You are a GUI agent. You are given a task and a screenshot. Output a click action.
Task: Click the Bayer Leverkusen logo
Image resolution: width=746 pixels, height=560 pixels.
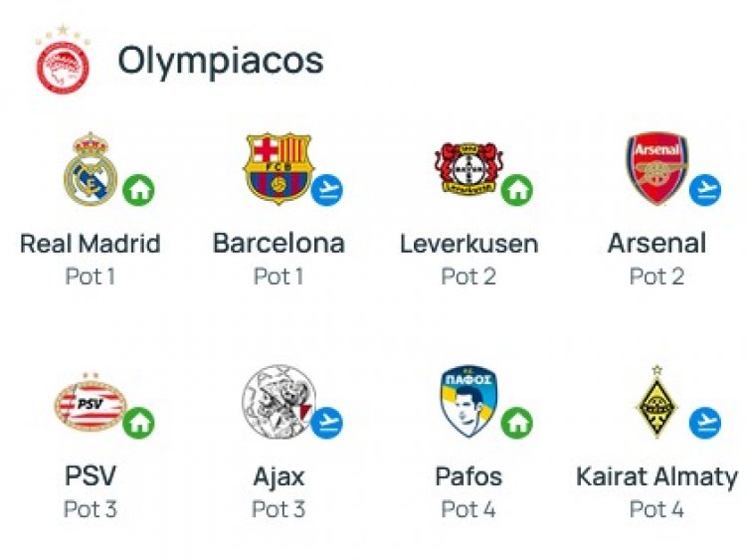coord(467,169)
